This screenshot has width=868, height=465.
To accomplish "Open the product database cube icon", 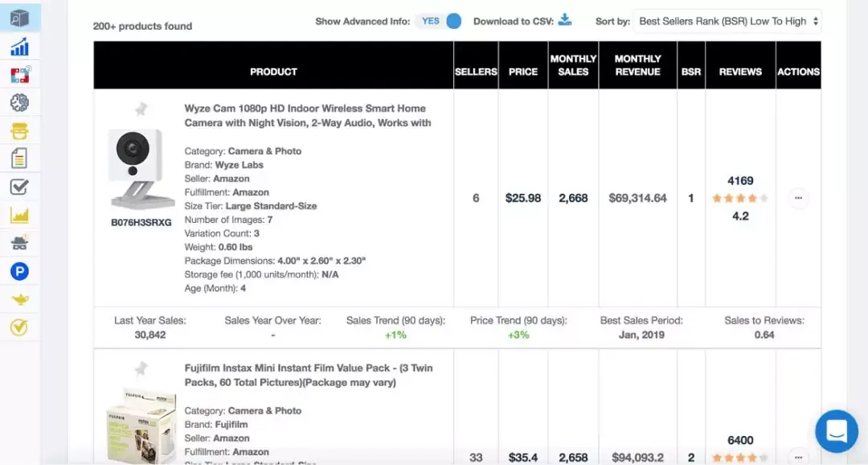I will coord(19,19).
